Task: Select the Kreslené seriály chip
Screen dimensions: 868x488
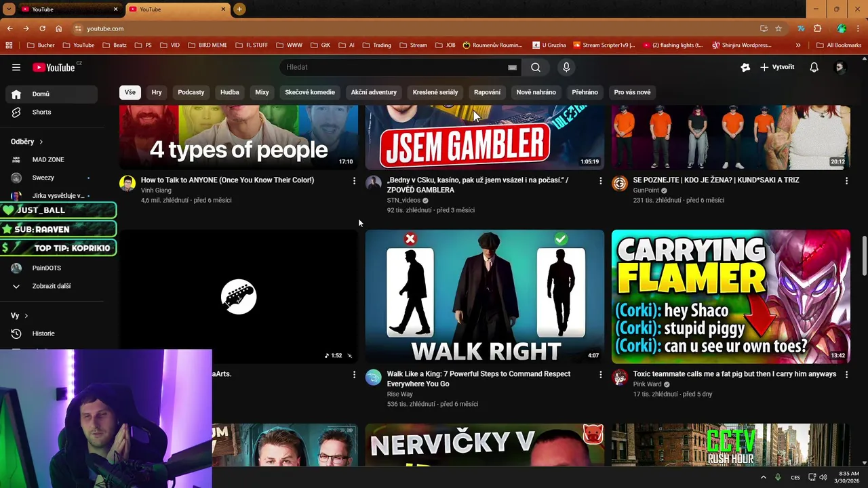Action: click(x=435, y=92)
